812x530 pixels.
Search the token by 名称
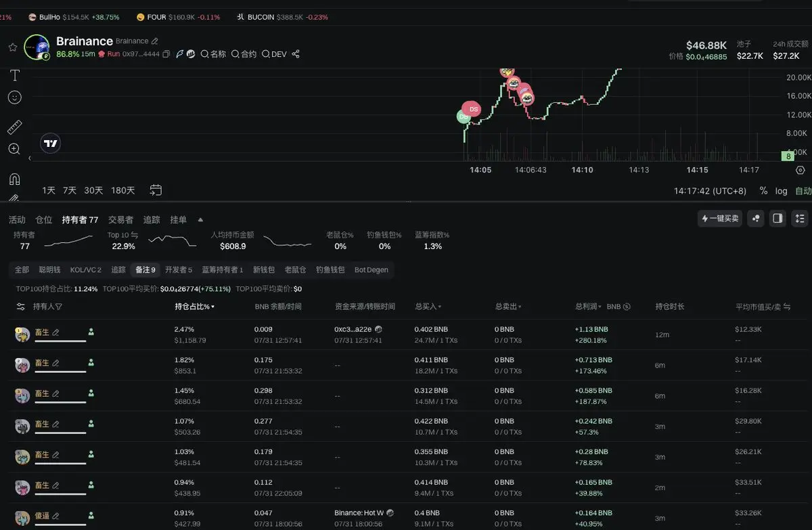pyautogui.click(x=213, y=54)
